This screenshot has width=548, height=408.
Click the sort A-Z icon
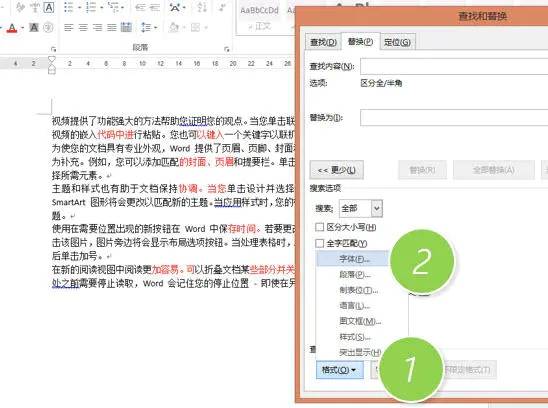tap(202, 7)
